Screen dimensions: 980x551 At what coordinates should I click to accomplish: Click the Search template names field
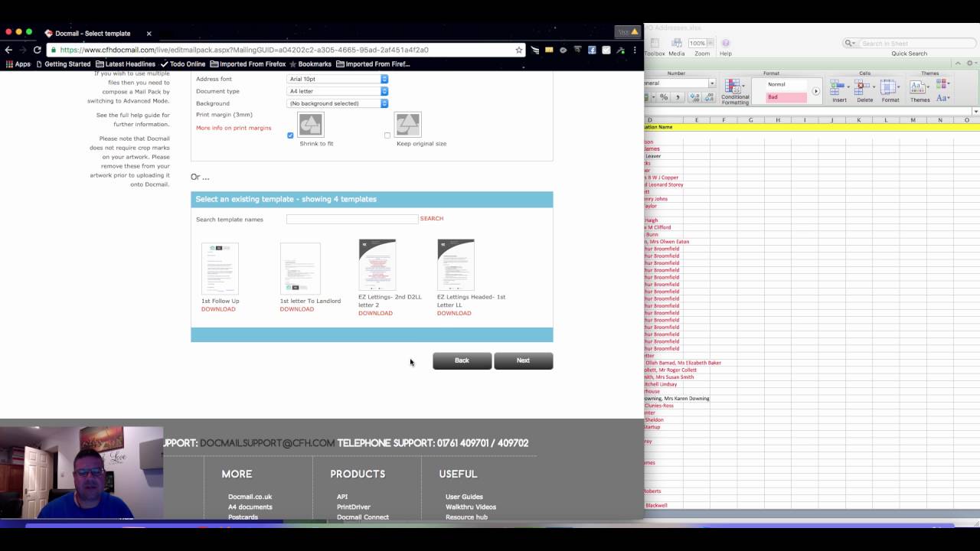352,219
